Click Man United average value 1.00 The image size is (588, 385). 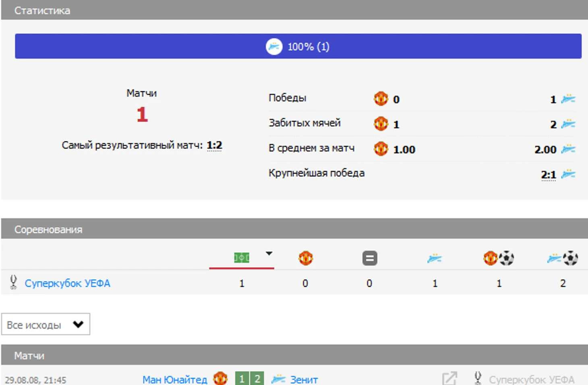[404, 150]
